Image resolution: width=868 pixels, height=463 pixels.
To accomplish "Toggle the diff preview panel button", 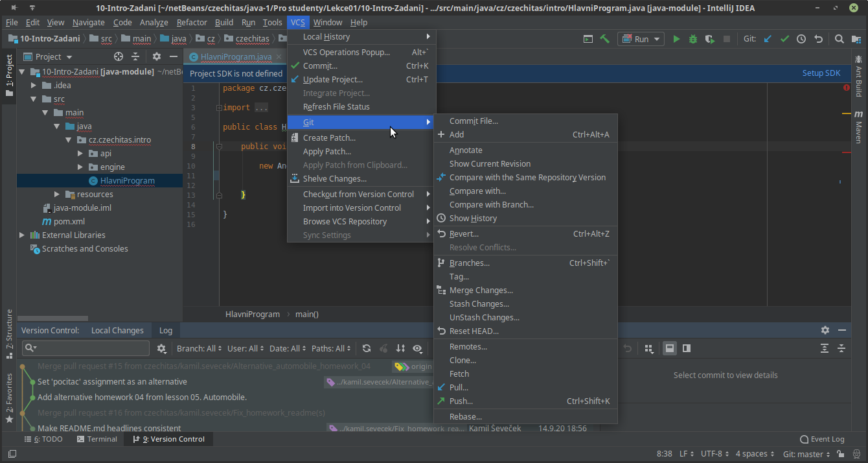I will [x=687, y=348].
